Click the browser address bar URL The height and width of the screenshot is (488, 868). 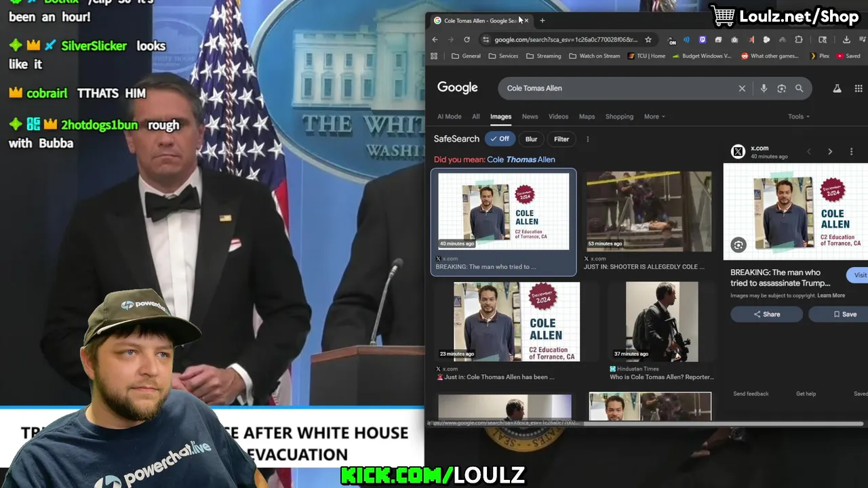[x=566, y=39]
